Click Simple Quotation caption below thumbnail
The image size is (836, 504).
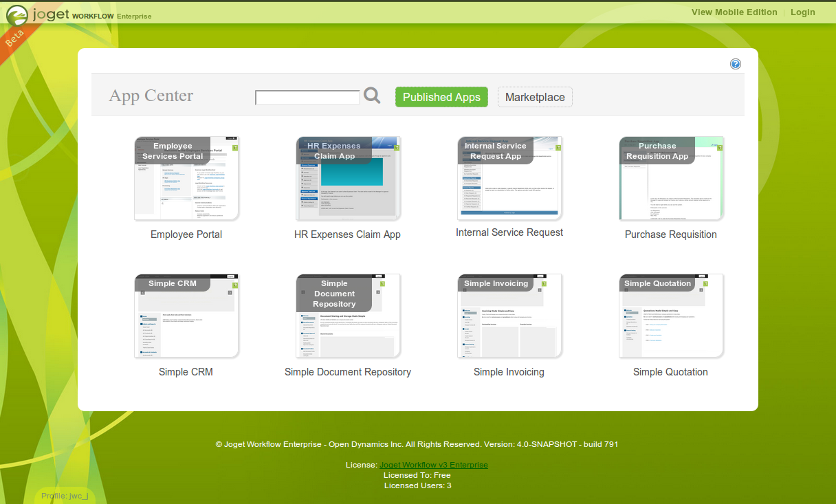coord(670,372)
